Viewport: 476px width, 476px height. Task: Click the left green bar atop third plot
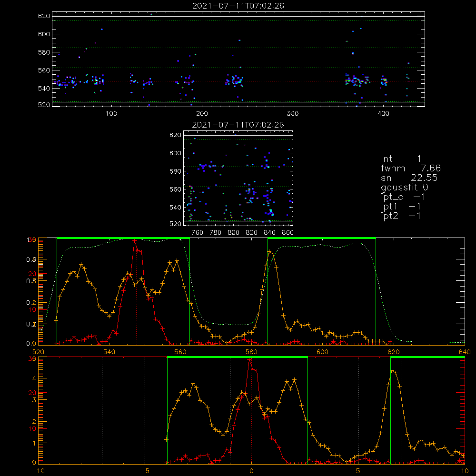(123, 238)
